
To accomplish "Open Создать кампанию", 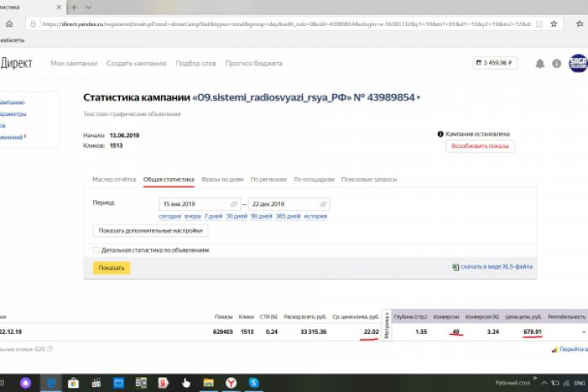I will (136, 64).
